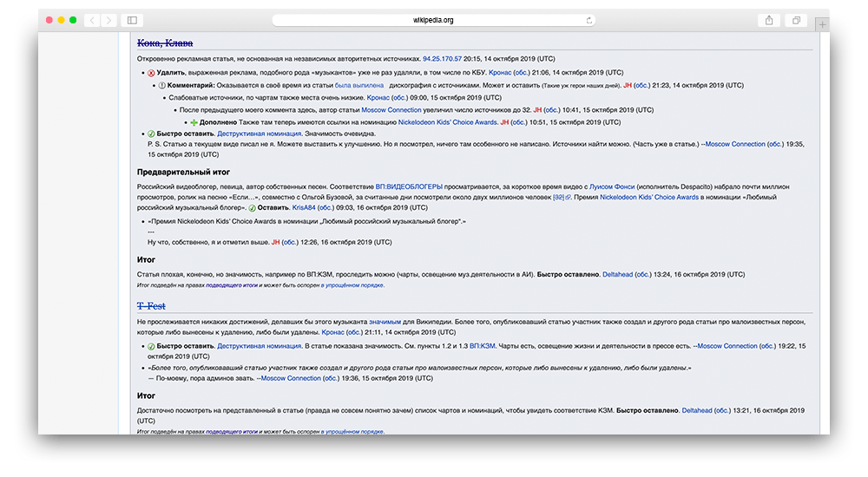Viewport: 868px width, 477px height.
Task: Open Deltahead link dated 13:21
Action: click(697, 410)
